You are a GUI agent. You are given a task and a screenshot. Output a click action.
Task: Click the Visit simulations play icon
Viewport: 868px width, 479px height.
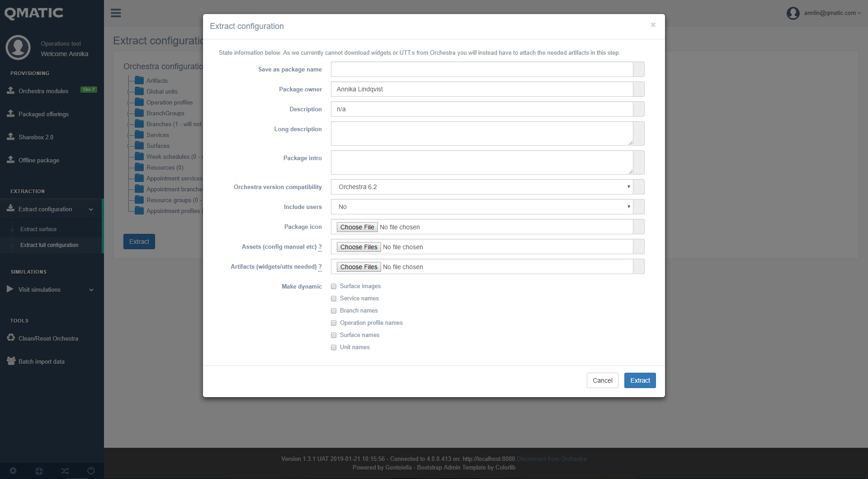tap(10, 289)
